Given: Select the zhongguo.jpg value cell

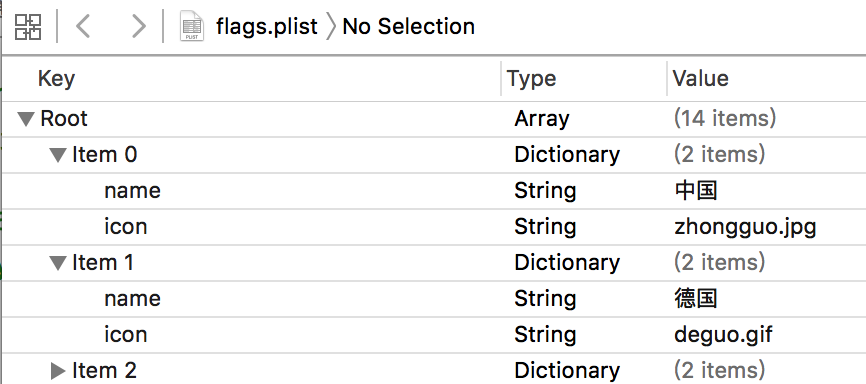Looking at the screenshot, I should coord(745,227).
